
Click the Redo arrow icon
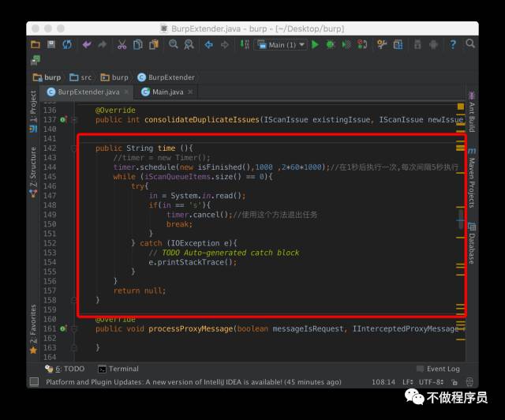(x=103, y=44)
